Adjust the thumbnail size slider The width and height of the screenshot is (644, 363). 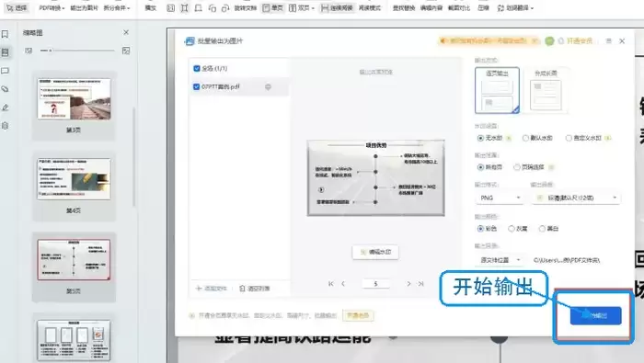pos(77,51)
